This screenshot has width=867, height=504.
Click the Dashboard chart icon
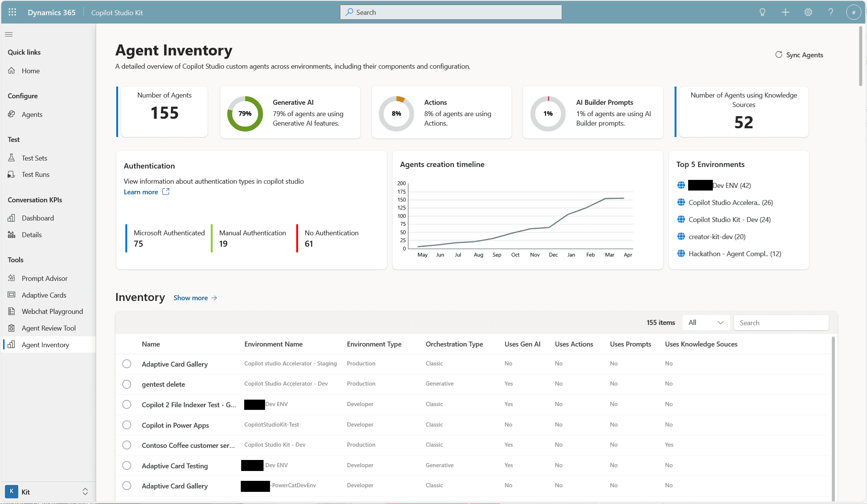(x=11, y=218)
